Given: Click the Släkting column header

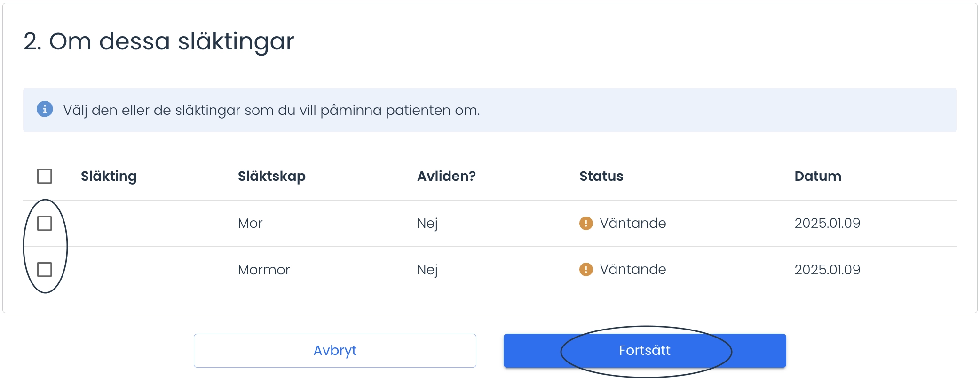Looking at the screenshot, I should coord(109,177).
